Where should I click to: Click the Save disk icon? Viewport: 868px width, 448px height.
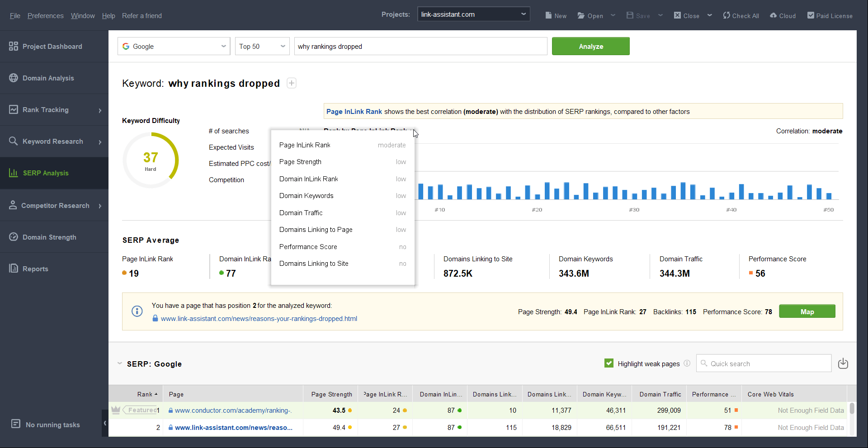pyautogui.click(x=630, y=15)
